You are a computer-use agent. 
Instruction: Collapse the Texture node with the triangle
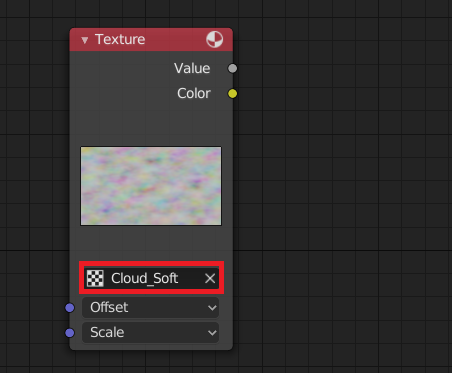pyautogui.click(x=85, y=40)
